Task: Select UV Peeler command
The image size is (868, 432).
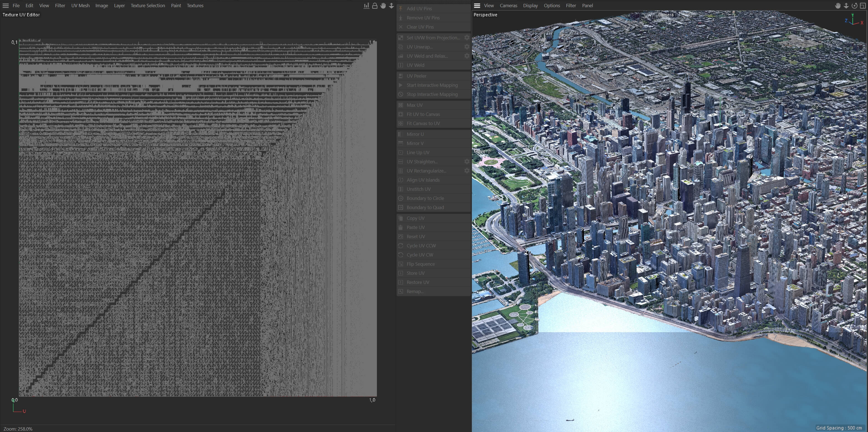Action: [x=434, y=76]
